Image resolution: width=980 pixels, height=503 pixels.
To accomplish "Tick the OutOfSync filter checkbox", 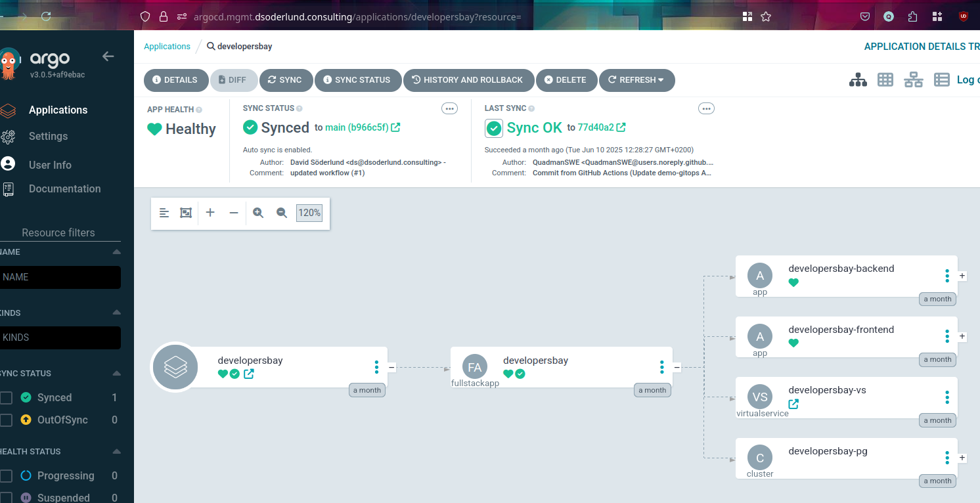I will click(x=6, y=420).
